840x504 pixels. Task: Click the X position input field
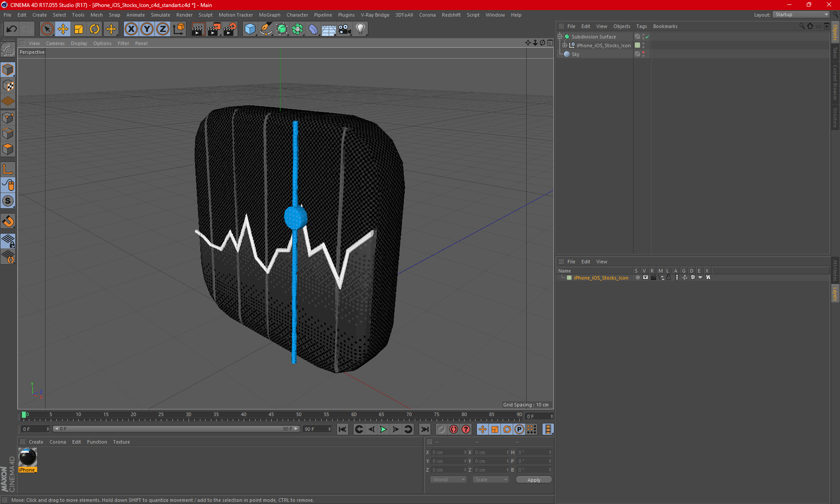click(x=449, y=452)
